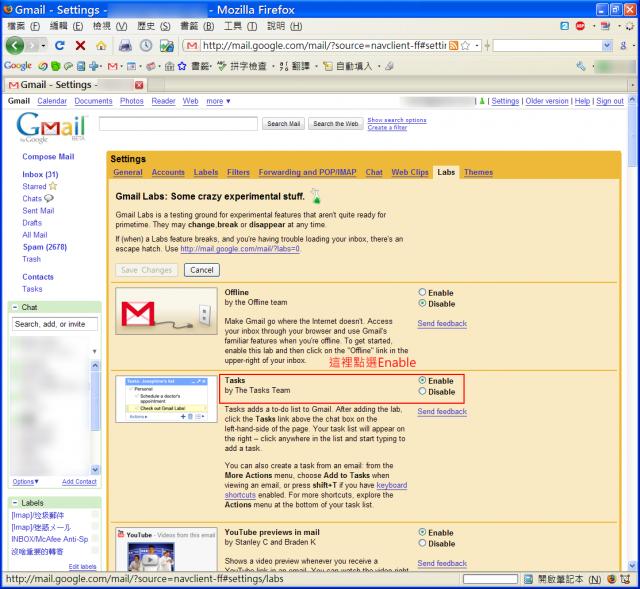This screenshot has height=589, width=640.
Task: Go back with the green back arrow
Action: coord(15,45)
